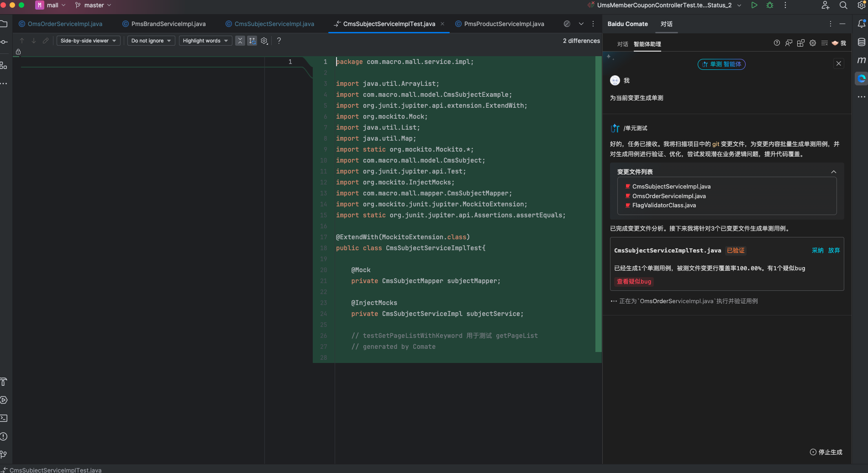Open IDE settings gear in title bar

(862, 5)
